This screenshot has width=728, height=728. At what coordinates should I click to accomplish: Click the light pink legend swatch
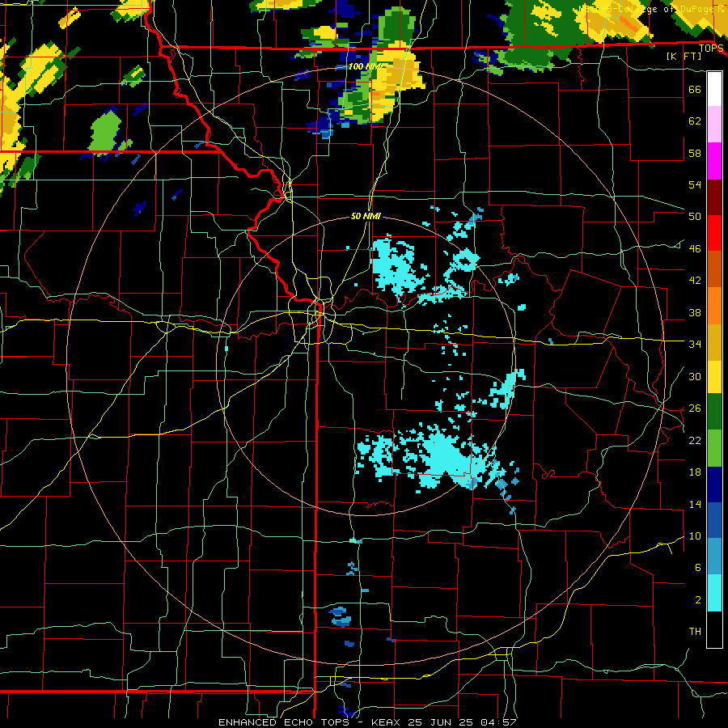tap(714, 125)
